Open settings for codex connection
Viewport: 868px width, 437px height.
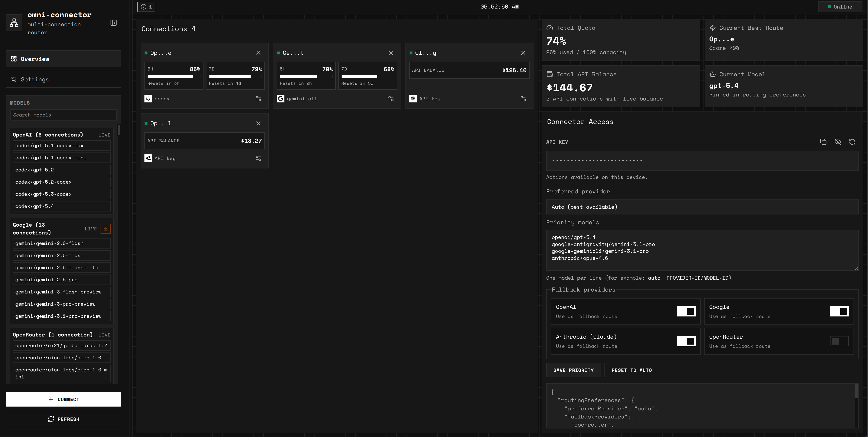[x=258, y=99]
